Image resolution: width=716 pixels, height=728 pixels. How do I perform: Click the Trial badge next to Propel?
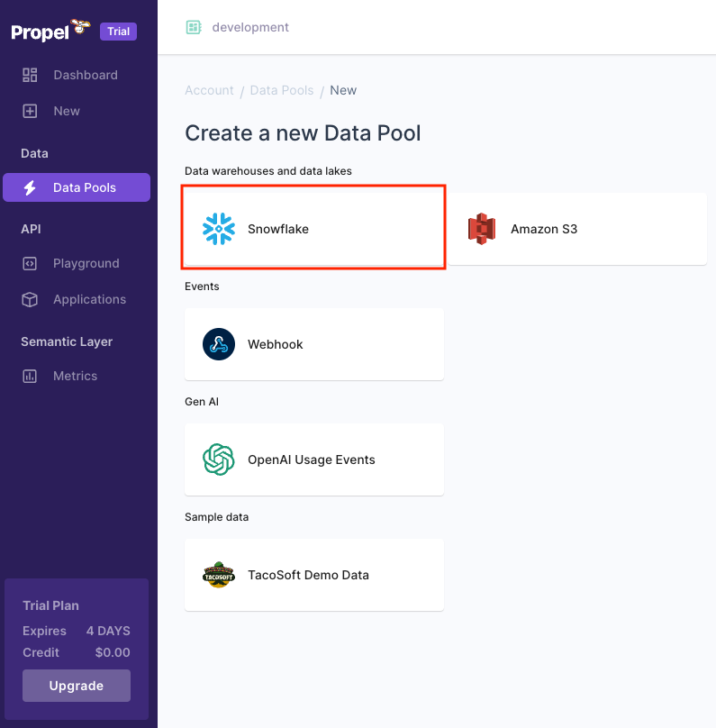118,31
